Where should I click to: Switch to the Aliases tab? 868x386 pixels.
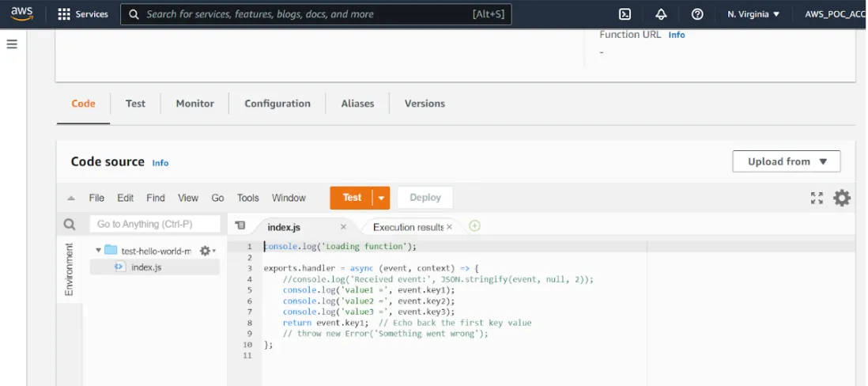[x=357, y=104]
